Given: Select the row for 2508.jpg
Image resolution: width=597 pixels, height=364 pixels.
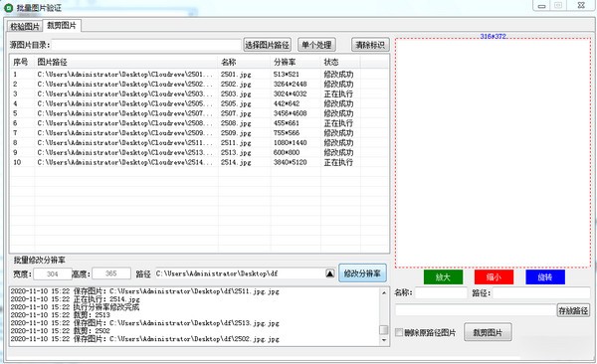Looking at the screenshot, I should tap(200, 123).
